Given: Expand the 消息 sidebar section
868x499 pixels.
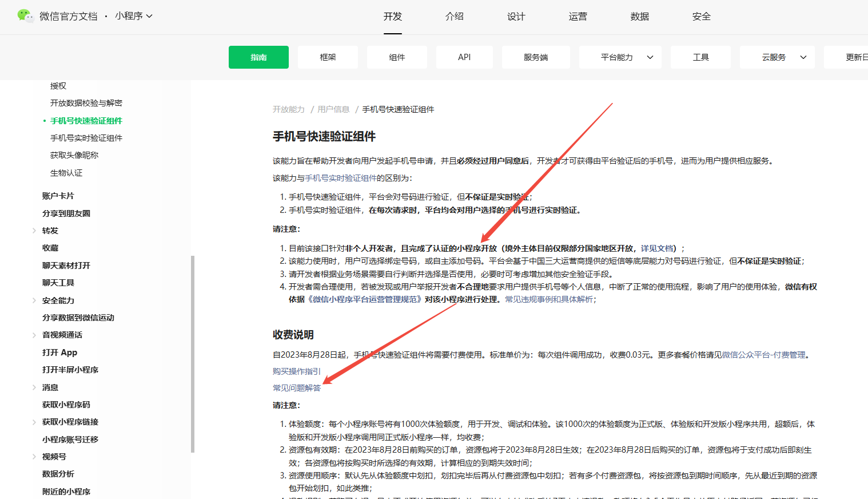Looking at the screenshot, I should [x=34, y=387].
